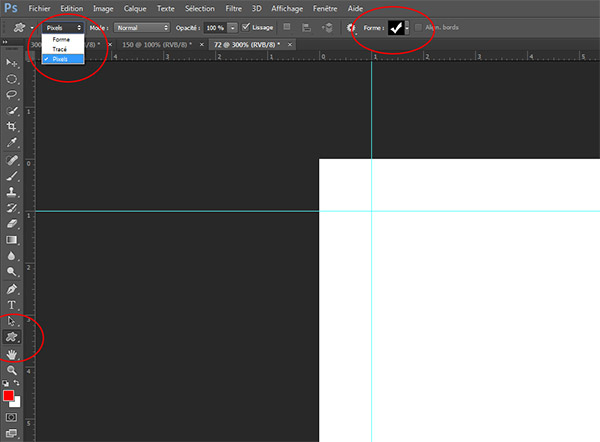Screen dimensions: 600x442
Task: Select the Blur tool
Action: [x=11, y=256]
